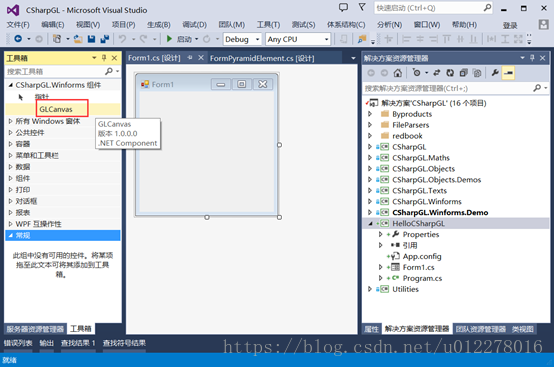Pin the Toolbox panel with pushpin icon

104,58
